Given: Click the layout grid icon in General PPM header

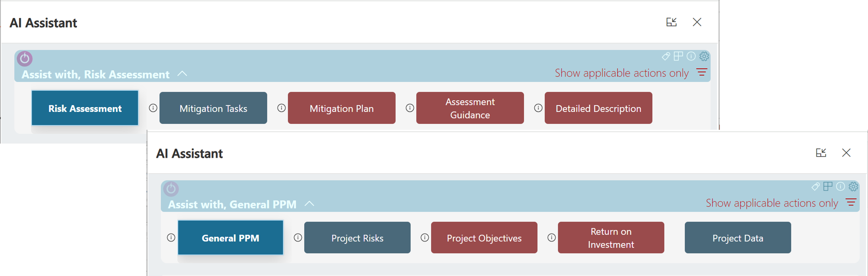Looking at the screenshot, I should click(828, 186).
